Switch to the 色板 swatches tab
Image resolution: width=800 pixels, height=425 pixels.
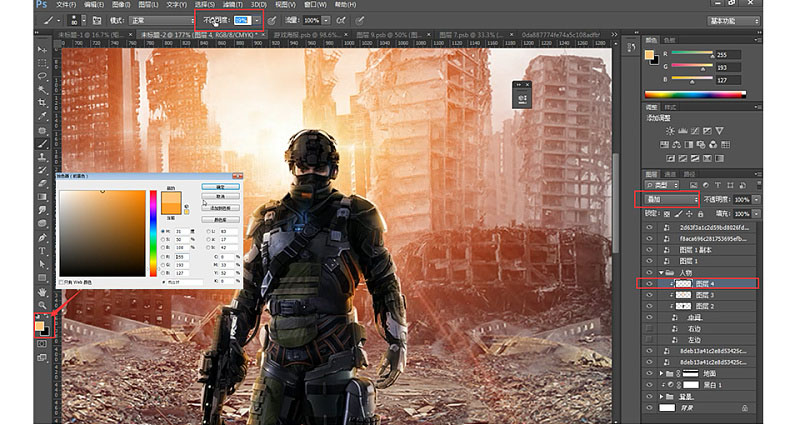point(669,40)
